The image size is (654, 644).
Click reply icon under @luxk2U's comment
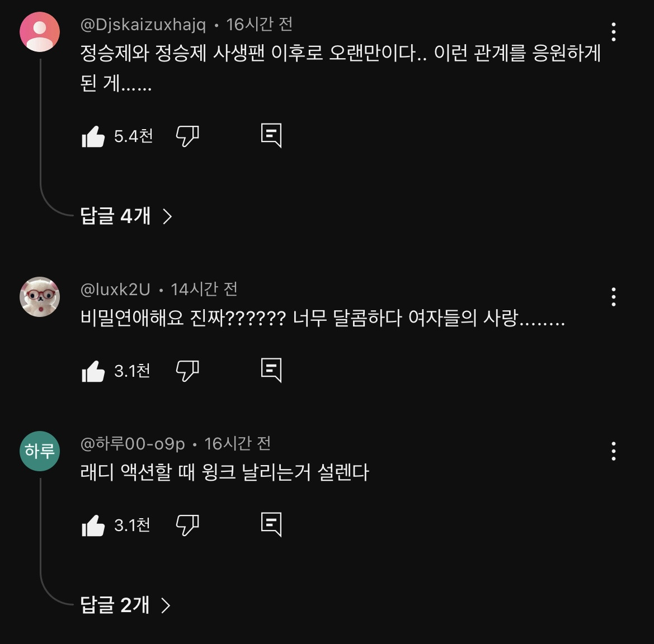271,370
